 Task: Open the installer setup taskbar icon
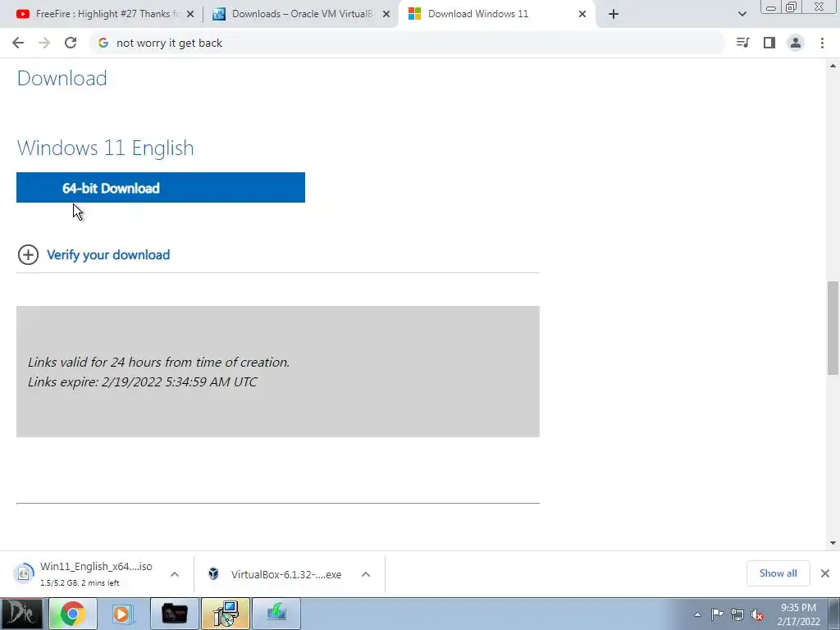[226, 614]
